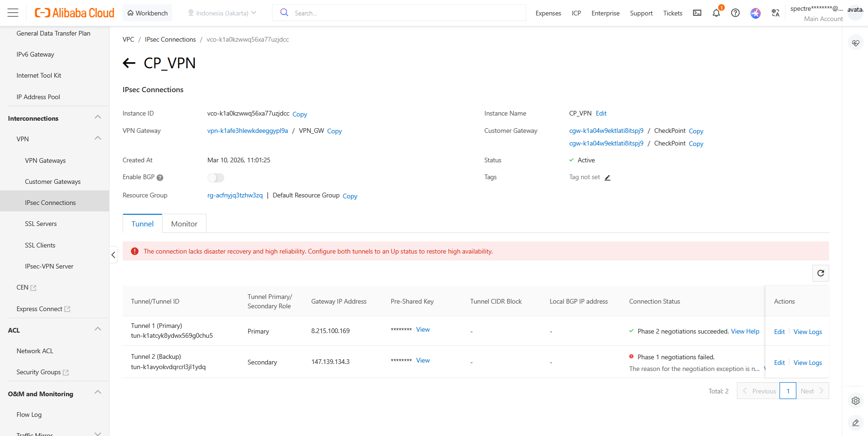Edit Tunnel 2 (Backup)
This screenshot has height=436, width=868.
tap(779, 363)
